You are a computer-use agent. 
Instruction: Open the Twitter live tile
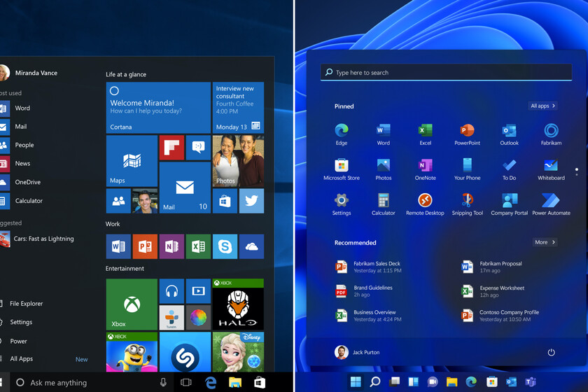point(251,201)
